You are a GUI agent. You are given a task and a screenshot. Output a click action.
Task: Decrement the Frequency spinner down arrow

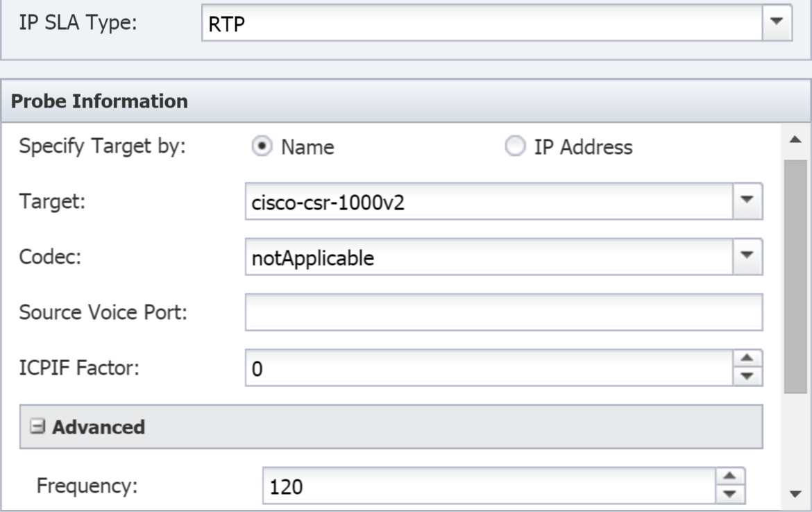pos(729,495)
